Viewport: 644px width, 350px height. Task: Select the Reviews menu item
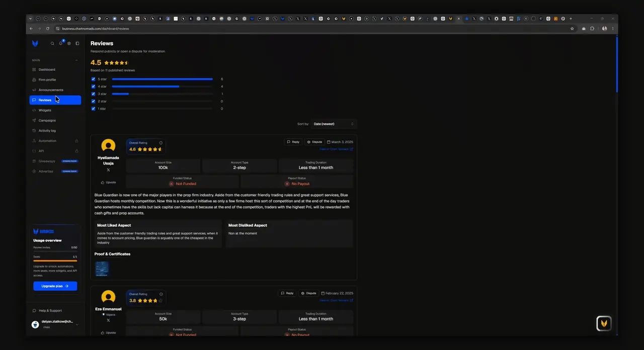pyautogui.click(x=55, y=100)
